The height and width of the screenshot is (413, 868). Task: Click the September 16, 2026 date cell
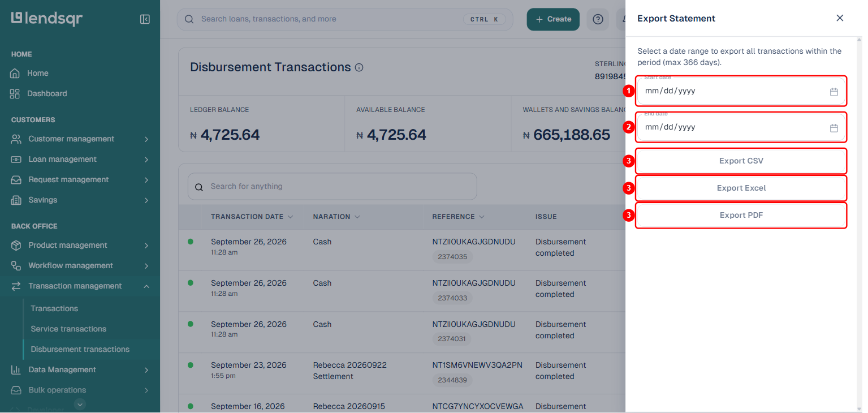(x=249, y=407)
